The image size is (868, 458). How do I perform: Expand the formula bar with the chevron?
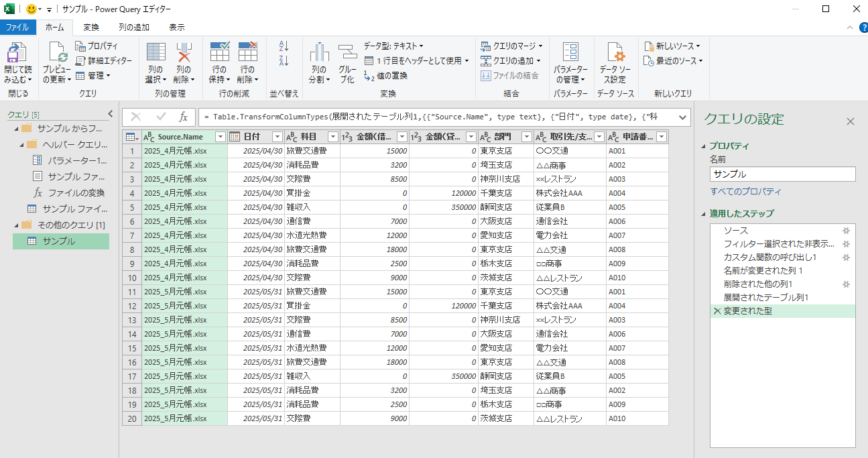pos(682,117)
